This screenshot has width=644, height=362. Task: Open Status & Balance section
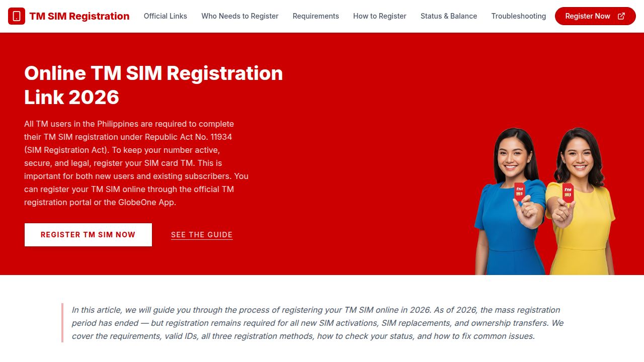tap(449, 16)
